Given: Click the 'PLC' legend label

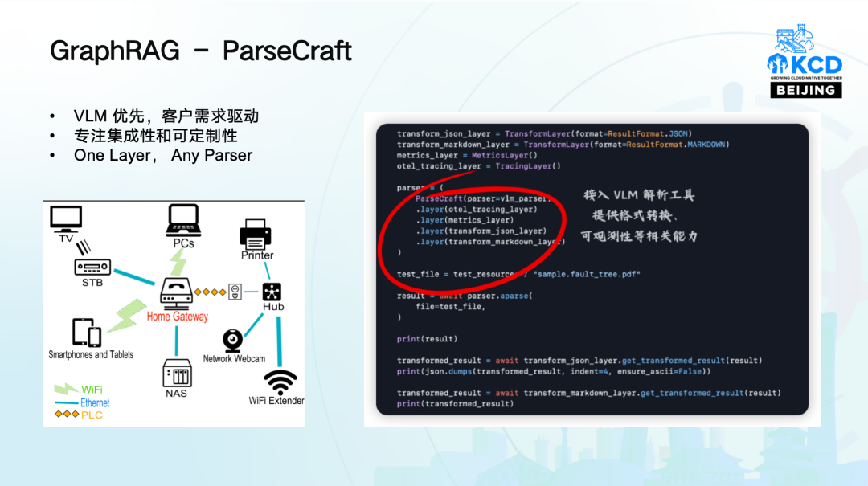Looking at the screenshot, I should (x=92, y=415).
